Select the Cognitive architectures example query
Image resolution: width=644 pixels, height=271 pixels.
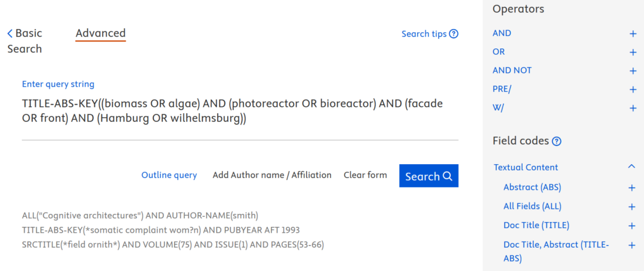pos(140,216)
